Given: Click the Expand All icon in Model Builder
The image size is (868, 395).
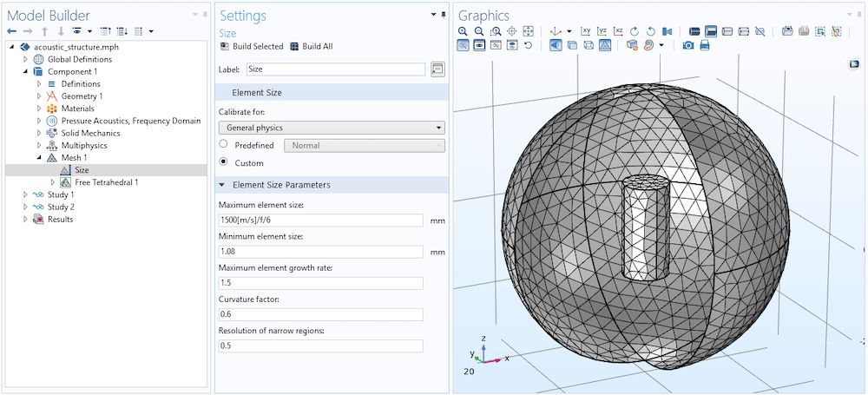Looking at the screenshot, I should (122, 31).
